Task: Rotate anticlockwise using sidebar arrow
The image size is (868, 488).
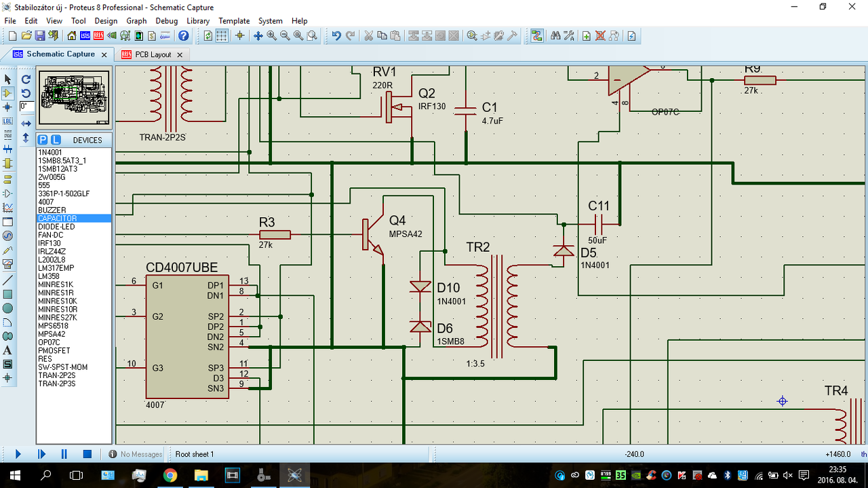Action: pos(26,93)
